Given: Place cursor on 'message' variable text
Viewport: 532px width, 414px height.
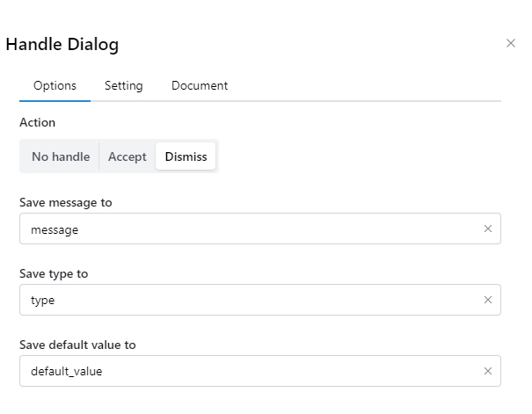Looking at the screenshot, I should pyautogui.click(x=55, y=229).
